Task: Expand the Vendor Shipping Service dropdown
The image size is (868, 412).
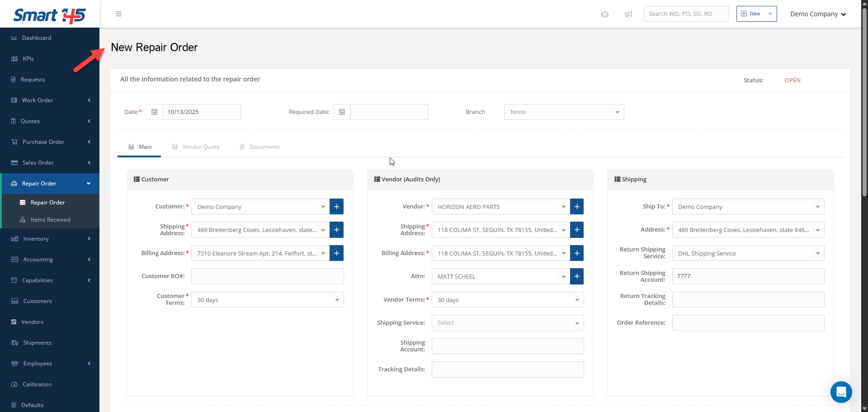Action: tap(507, 323)
